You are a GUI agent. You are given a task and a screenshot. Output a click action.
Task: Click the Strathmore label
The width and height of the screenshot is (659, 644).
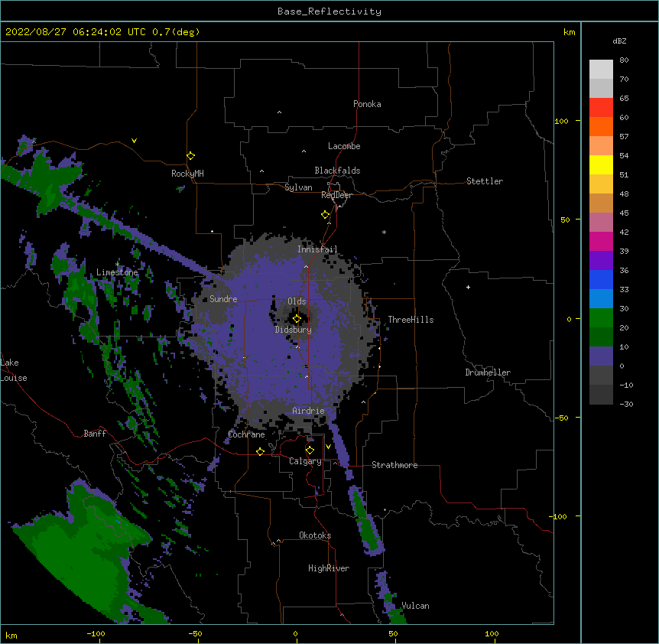click(x=394, y=465)
